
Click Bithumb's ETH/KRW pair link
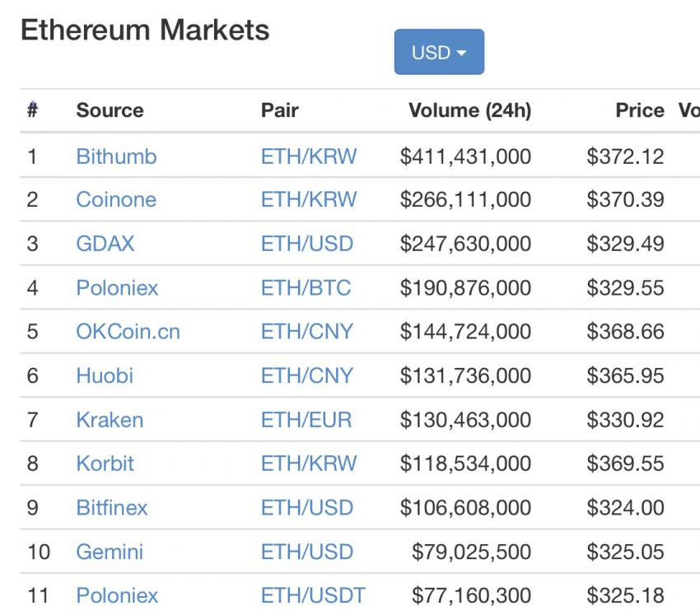(x=309, y=156)
